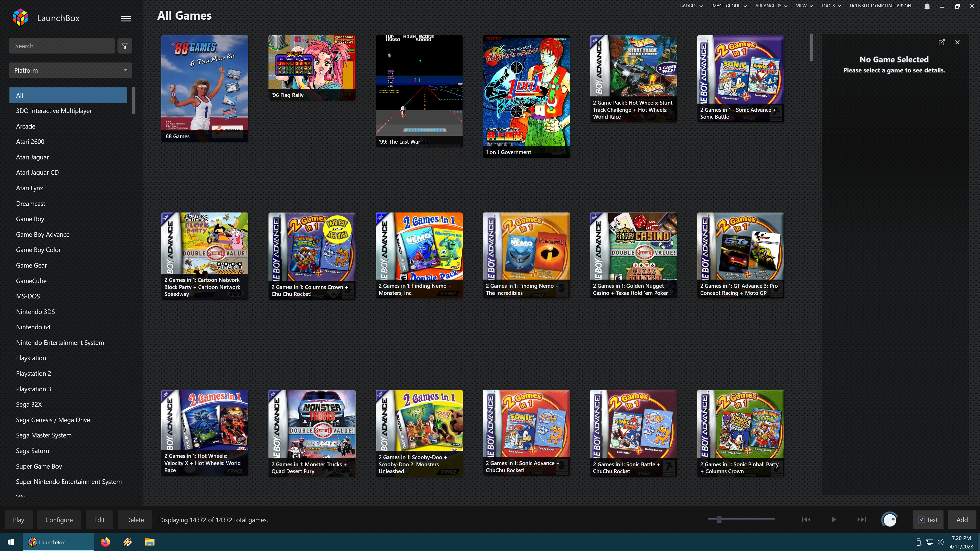The image size is (980, 551).
Task: Click the platform list scrollbar
Action: pyautogui.click(x=133, y=101)
